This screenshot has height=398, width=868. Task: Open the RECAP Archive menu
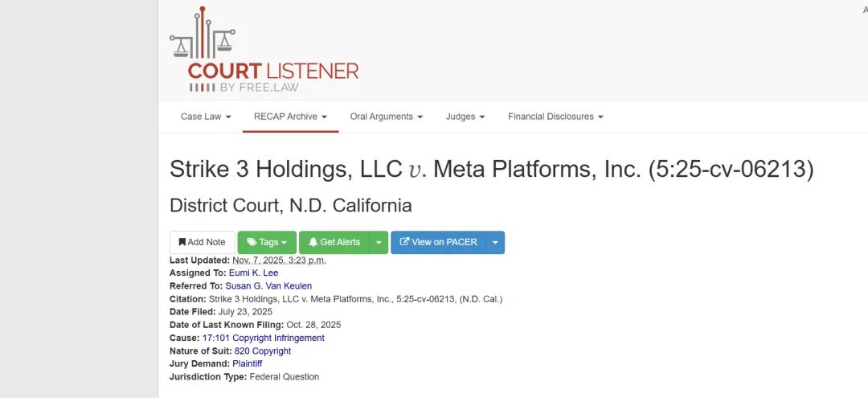(290, 117)
